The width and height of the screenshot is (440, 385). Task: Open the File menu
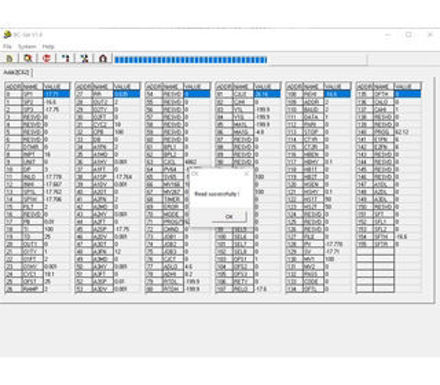(7, 46)
